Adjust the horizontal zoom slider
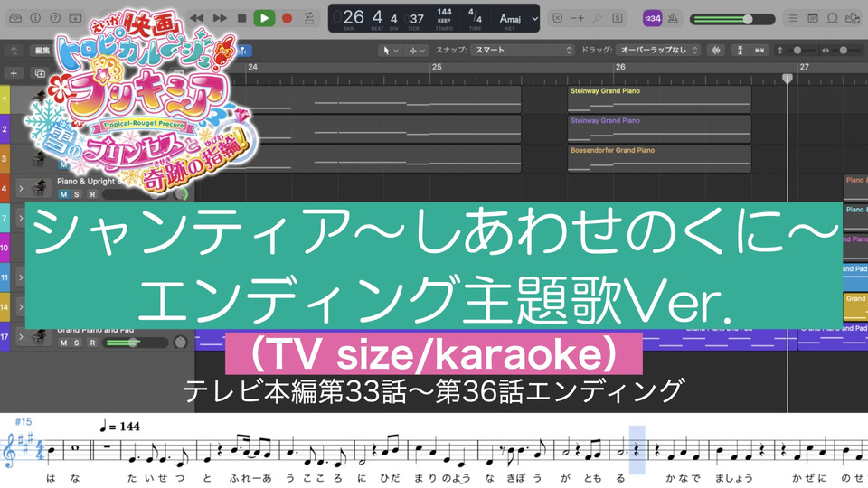Image resolution: width=868 pixels, height=488 pixels. [843, 51]
